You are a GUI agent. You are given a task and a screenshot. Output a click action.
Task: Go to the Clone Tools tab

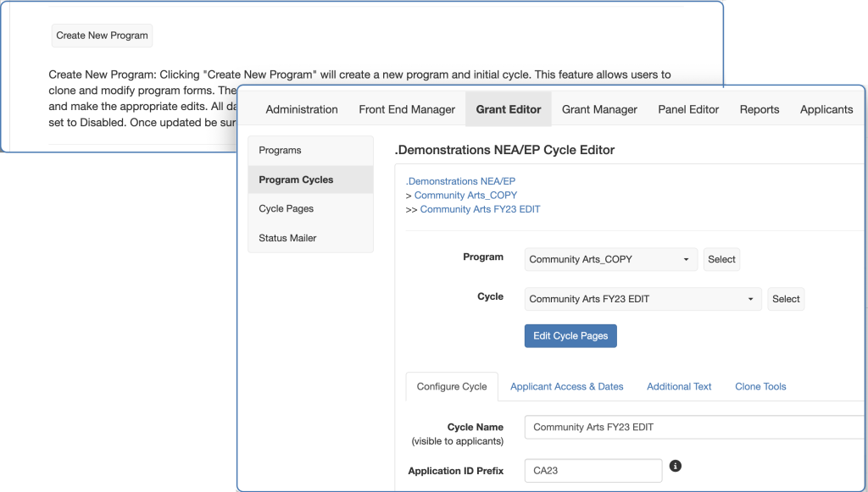tap(760, 386)
